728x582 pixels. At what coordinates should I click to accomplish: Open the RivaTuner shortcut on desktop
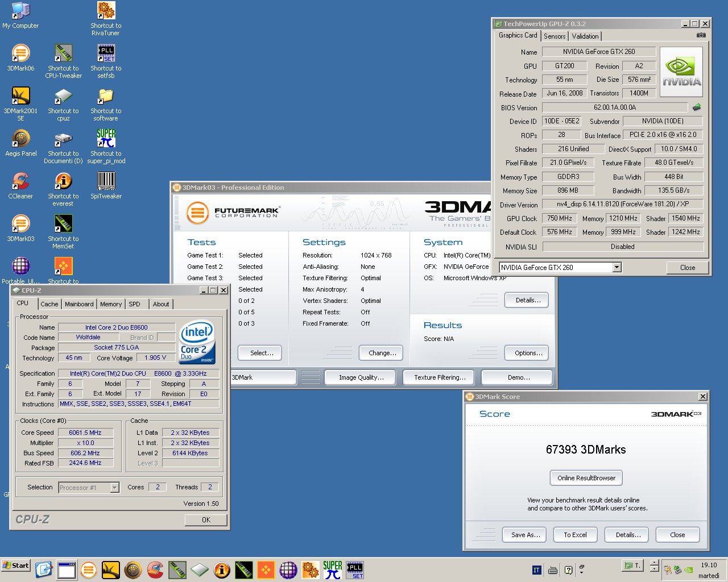click(106, 18)
